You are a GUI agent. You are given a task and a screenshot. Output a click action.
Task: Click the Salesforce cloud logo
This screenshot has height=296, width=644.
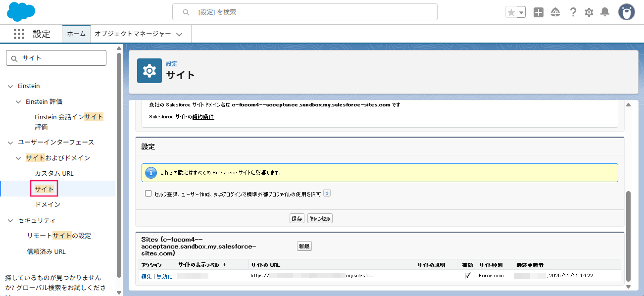point(21,12)
